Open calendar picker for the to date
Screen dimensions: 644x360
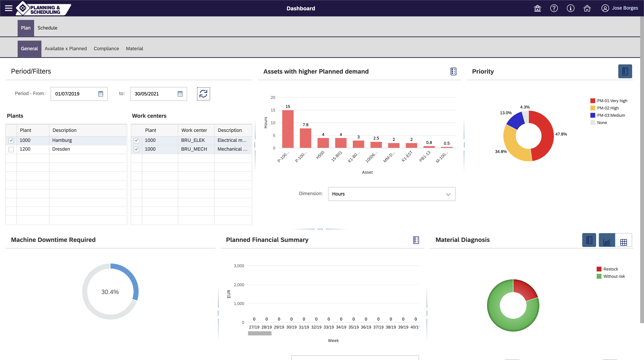click(x=180, y=94)
